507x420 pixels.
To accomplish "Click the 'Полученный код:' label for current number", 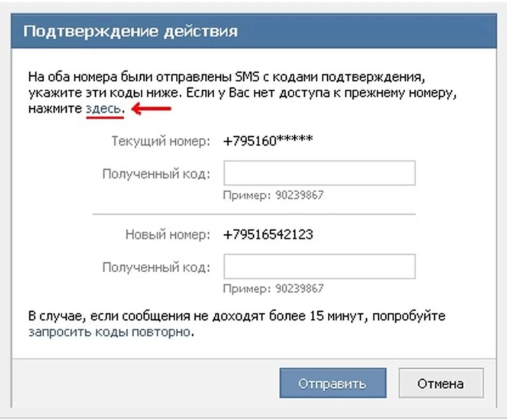I will [156, 174].
